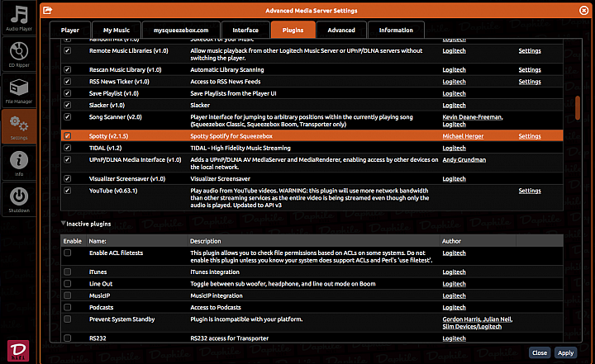Enable the MusicIP plugin checkbox
This screenshot has width=595, height=364.
click(68, 295)
